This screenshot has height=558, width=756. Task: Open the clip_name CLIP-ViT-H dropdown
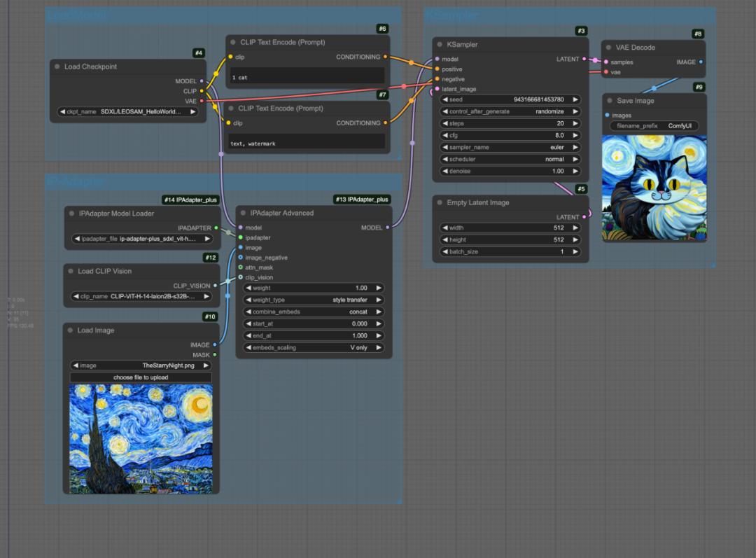click(x=141, y=297)
